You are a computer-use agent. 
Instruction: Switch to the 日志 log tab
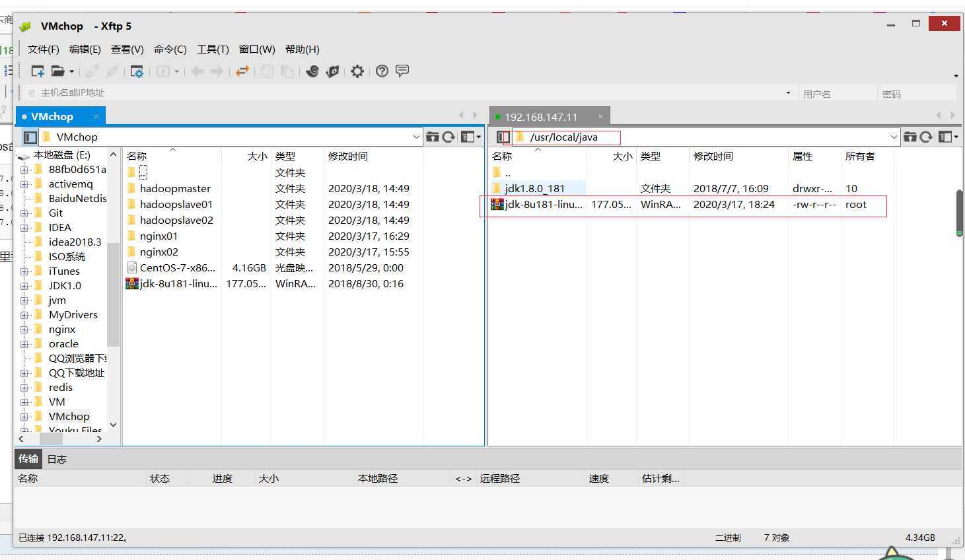57,459
